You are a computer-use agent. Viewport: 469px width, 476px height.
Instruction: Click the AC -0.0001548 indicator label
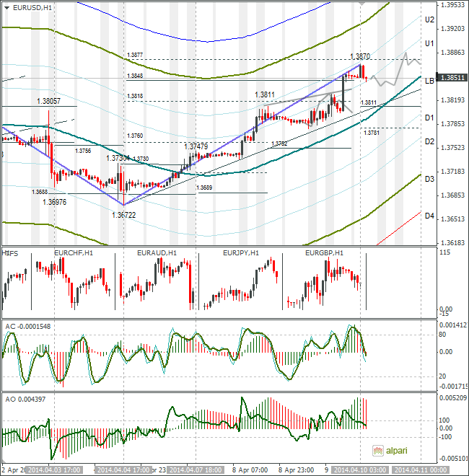pos(28,326)
